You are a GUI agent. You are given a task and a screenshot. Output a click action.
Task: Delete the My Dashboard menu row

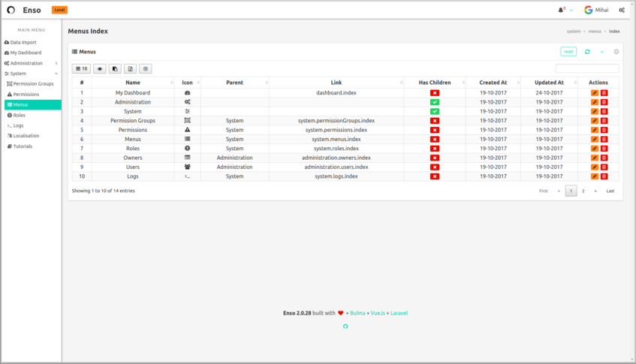click(x=604, y=93)
